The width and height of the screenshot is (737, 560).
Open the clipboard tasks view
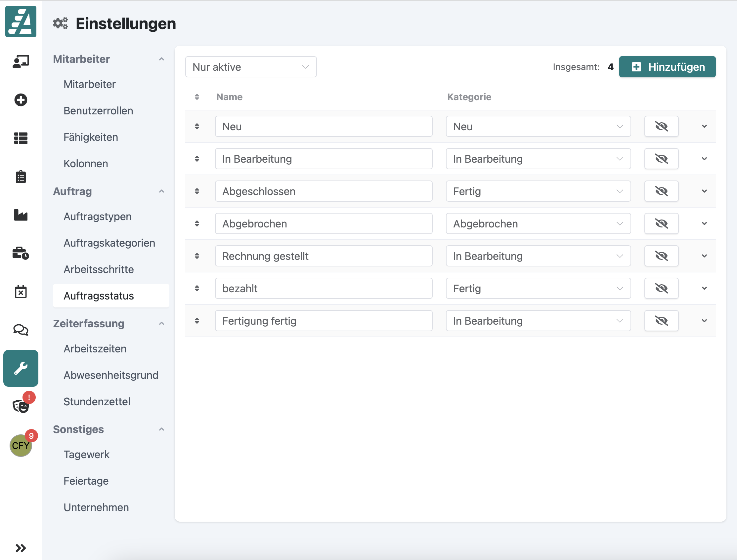point(21,177)
